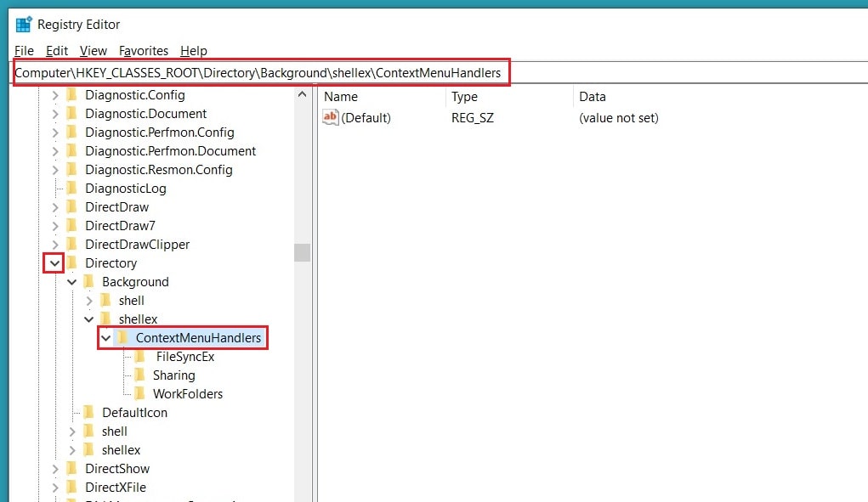The width and height of the screenshot is (868, 502).
Task: Collapse the shellex key under Background
Action: click(x=88, y=319)
